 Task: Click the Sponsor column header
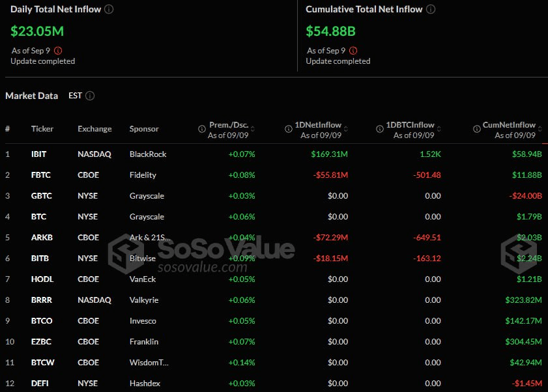click(x=144, y=129)
